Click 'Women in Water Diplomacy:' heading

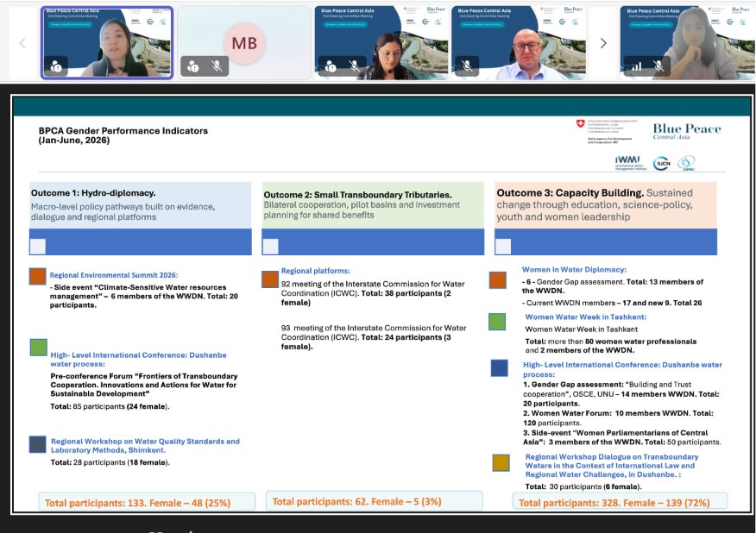pyautogui.click(x=574, y=269)
